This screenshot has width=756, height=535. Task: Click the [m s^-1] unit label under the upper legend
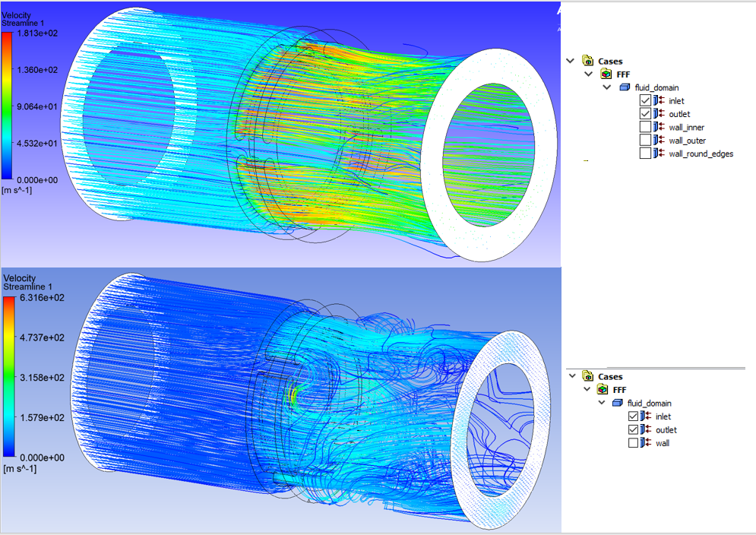click(17, 190)
